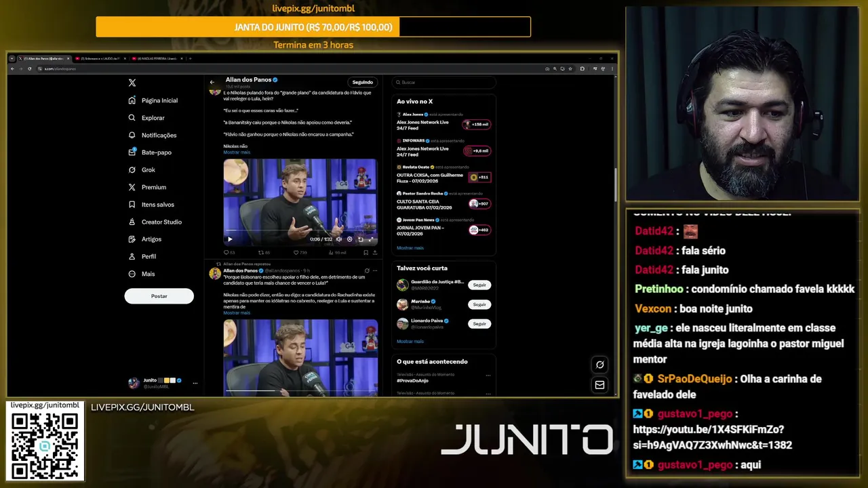Click the Grok icon on the second post
Viewport: 868px width, 488px height.
[x=367, y=270]
